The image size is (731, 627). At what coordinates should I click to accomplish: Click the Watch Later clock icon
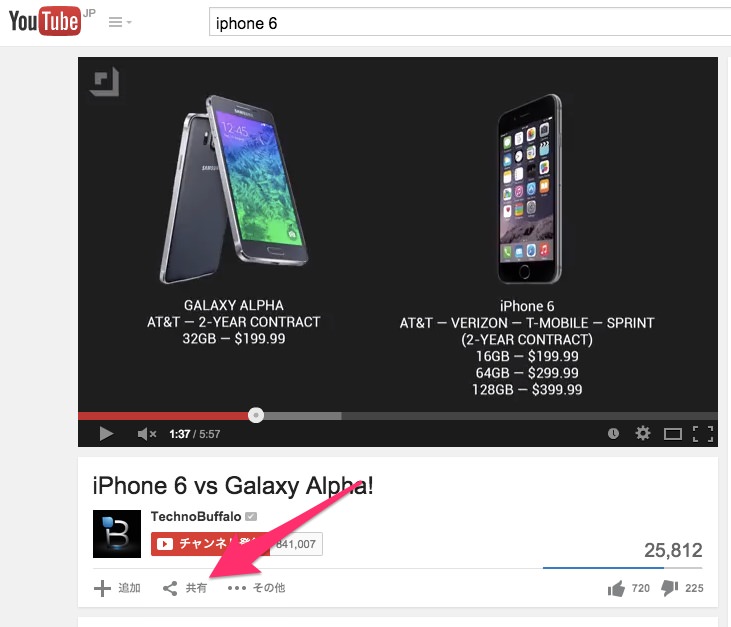pos(614,434)
